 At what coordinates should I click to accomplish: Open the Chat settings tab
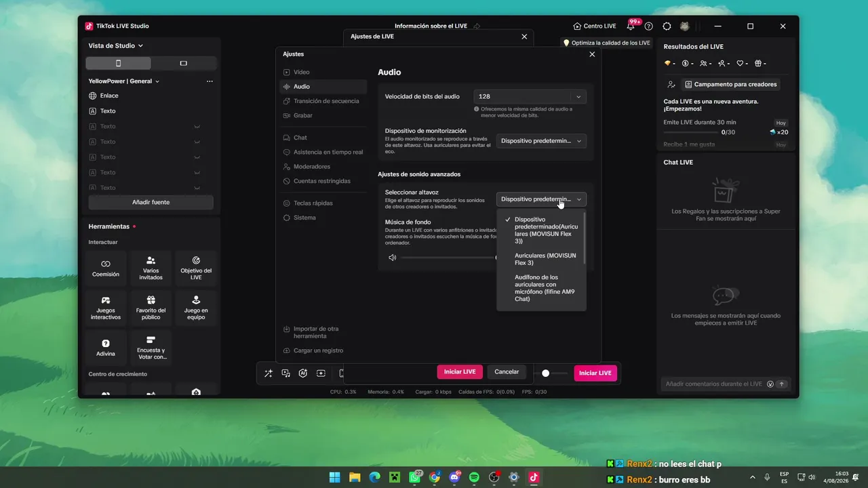[323, 138]
